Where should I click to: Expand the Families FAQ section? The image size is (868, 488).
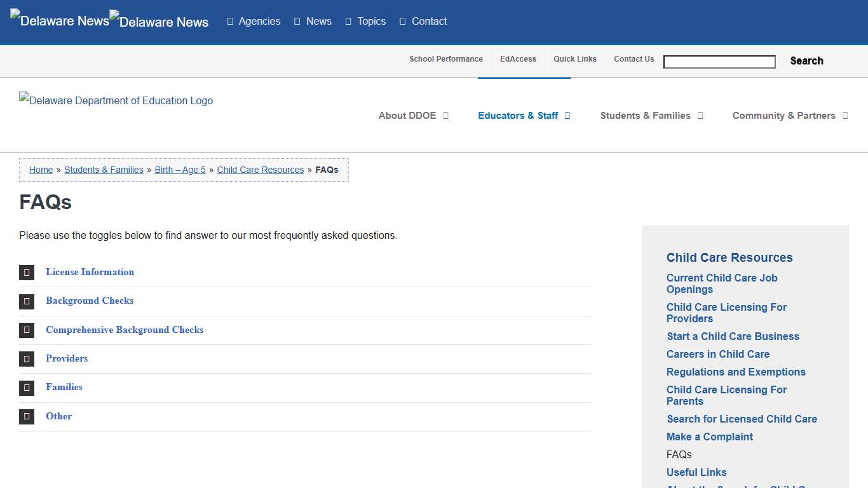(64, 387)
